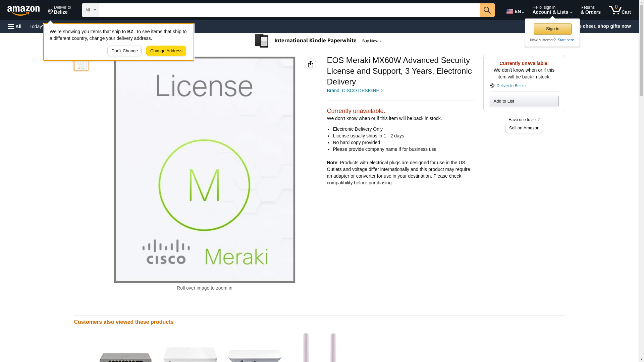Image resolution: width=644 pixels, height=362 pixels.
Task: Open the Add to List dropdown
Action: click(x=524, y=101)
